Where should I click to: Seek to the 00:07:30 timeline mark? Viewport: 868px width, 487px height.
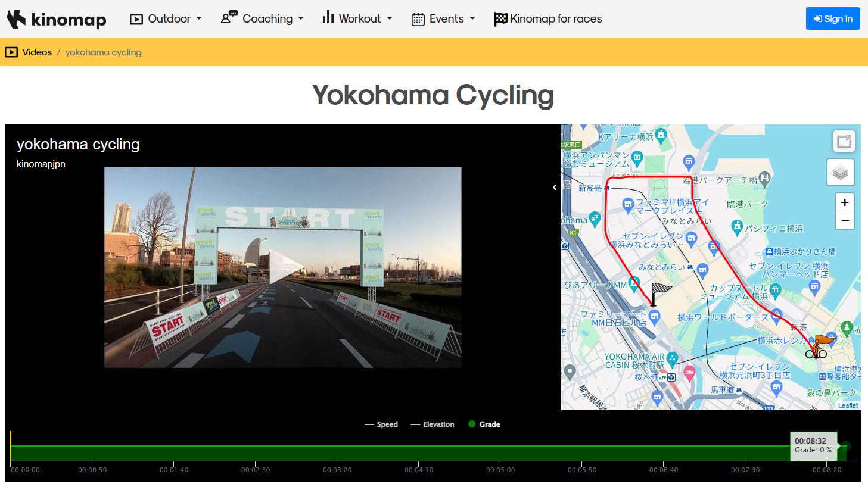point(745,470)
